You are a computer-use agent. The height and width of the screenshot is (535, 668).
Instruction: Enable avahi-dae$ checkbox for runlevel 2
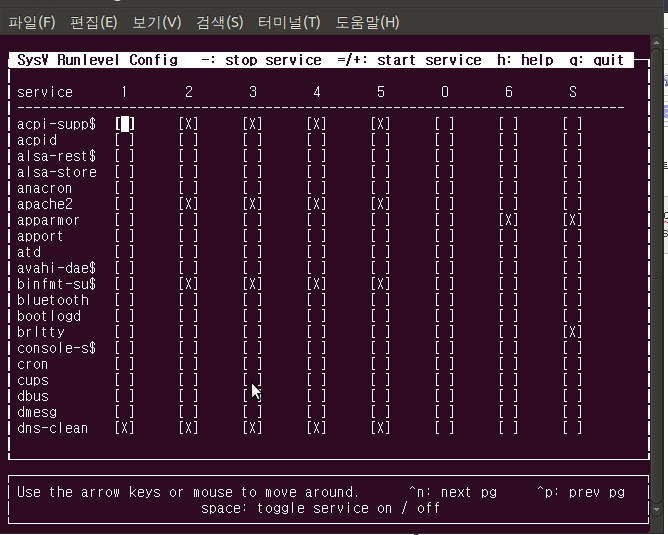(x=188, y=268)
